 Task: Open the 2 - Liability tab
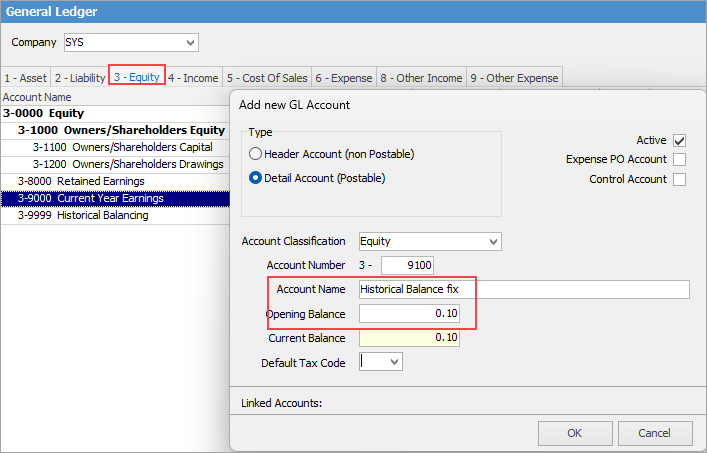point(79,77)
